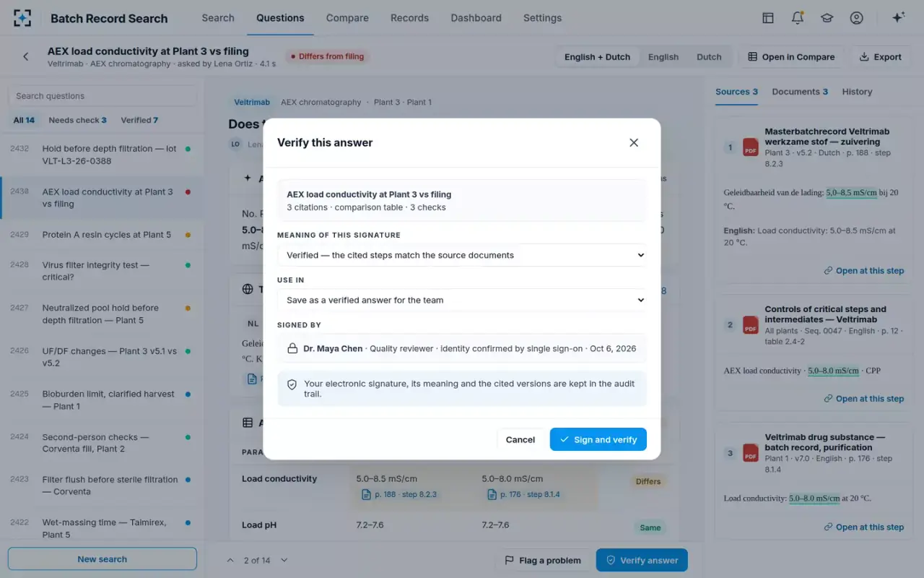
Task: Cancel the verification dialog
Action: (520, 439)
